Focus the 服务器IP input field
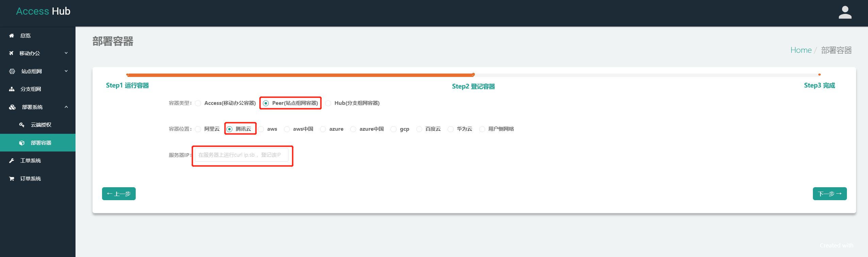The image size is (868, 257). [x=241, y=155]
